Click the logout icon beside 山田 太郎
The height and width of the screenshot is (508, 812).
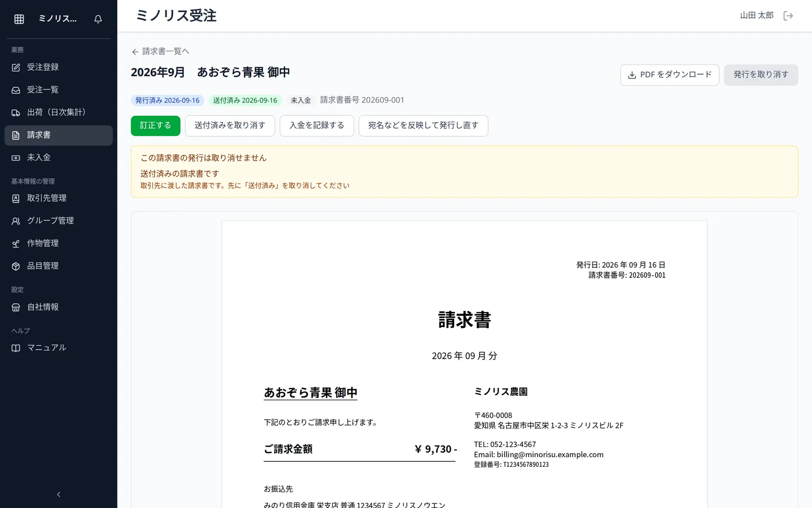(788, 16)
